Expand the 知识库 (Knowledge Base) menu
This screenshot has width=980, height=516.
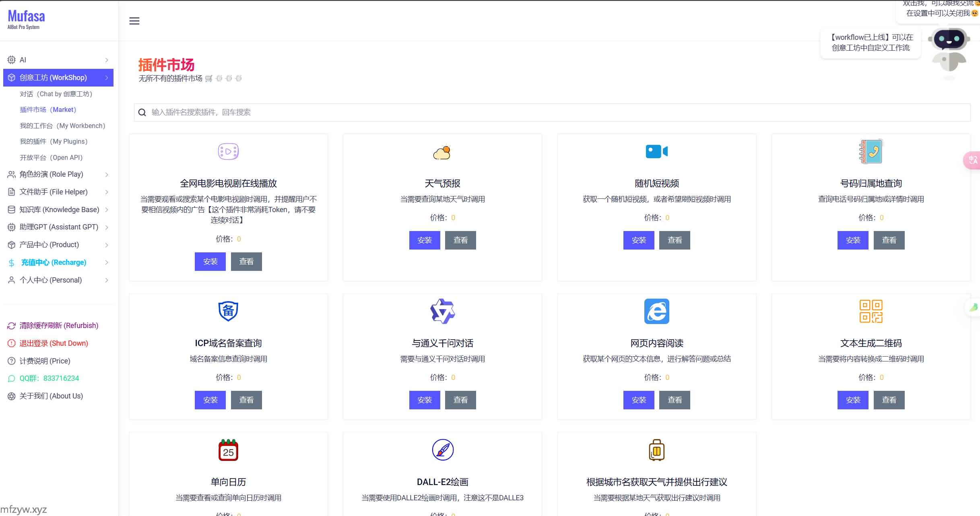coord(58,210)
